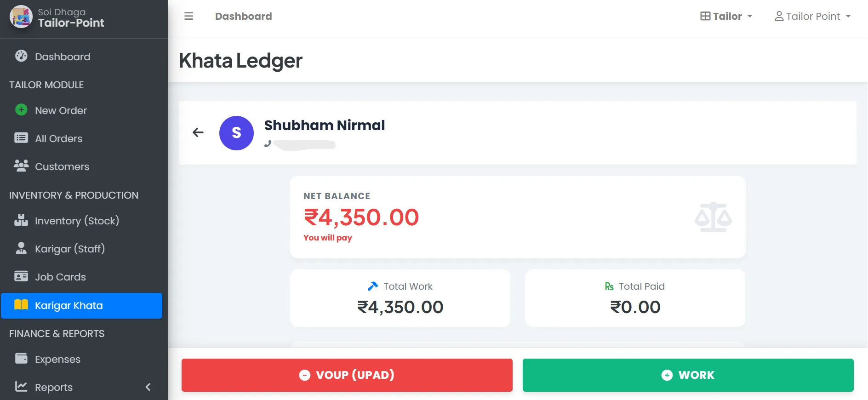Click the Soi Dhaga logo image

click(x=21, y=17)
